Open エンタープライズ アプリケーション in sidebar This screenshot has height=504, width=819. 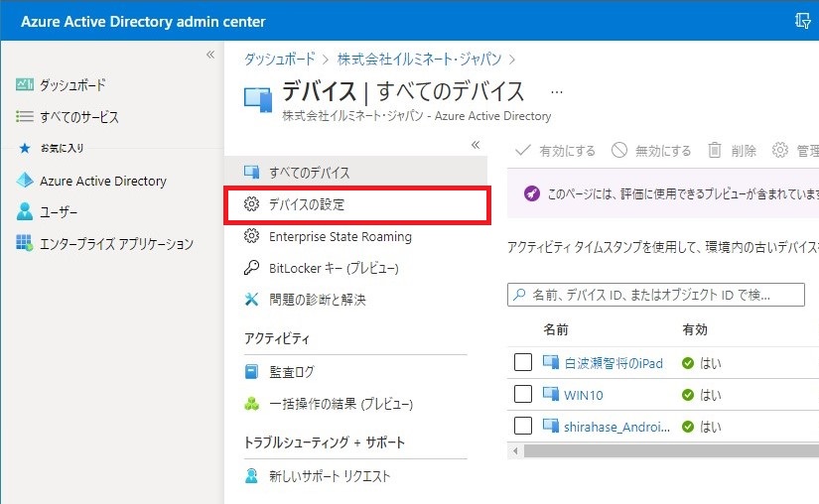coord(116,244)
